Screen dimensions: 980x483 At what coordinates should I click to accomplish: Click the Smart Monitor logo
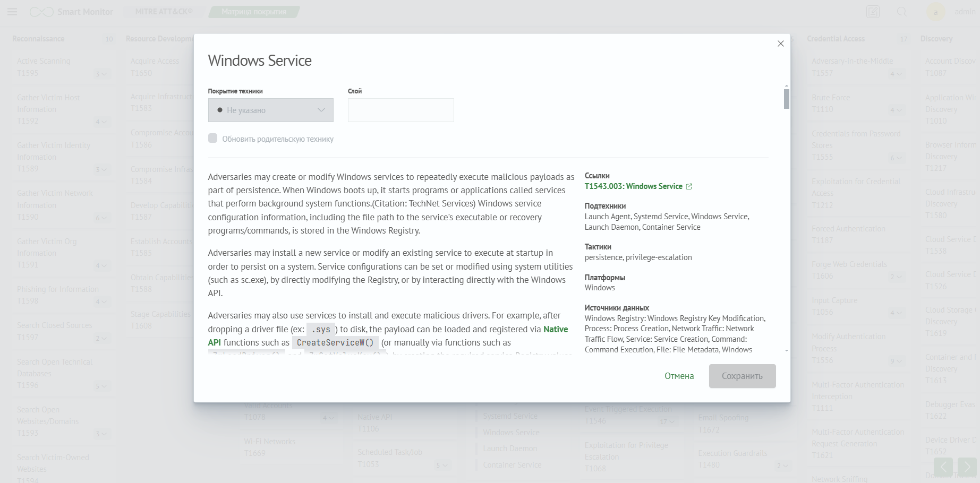71,12
